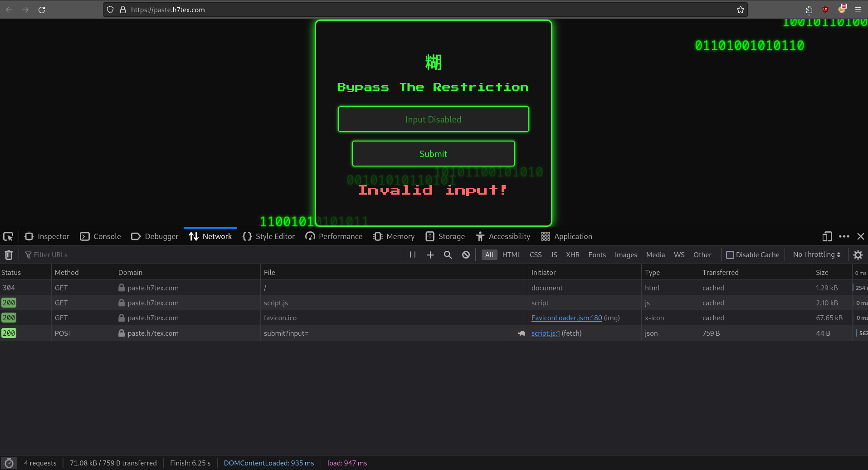Open script.js:1 initiator link
The width and height of the screenshot is (868, 470).
[546, 333]
